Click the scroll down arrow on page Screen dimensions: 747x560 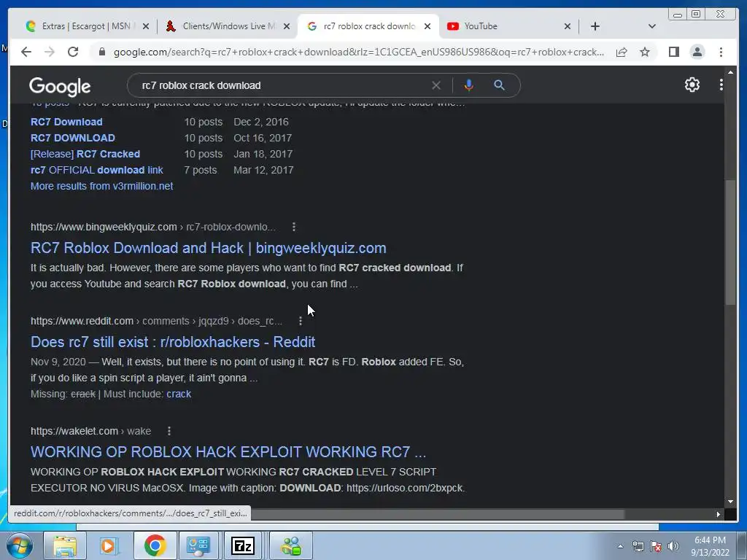tap(730, 502)
